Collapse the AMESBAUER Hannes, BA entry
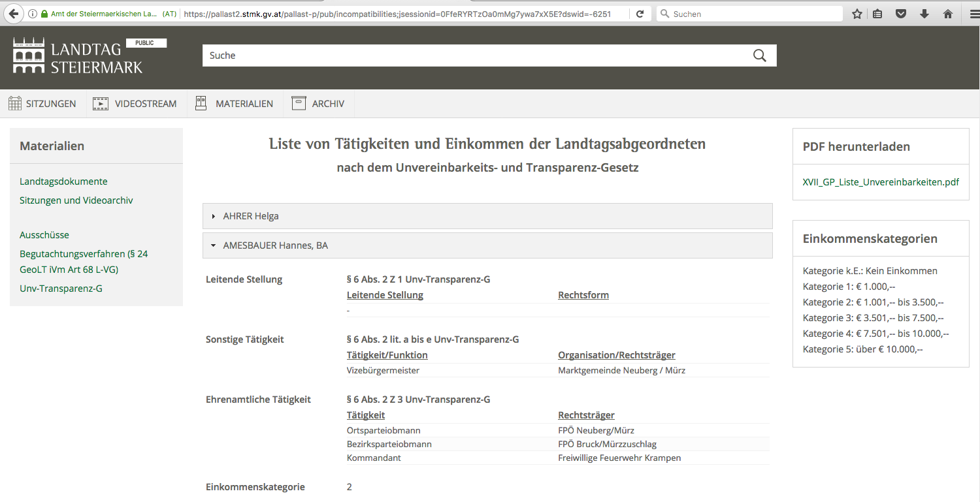Image resolution: width=980 pixels, height=502 pixels. click(487, 245)
